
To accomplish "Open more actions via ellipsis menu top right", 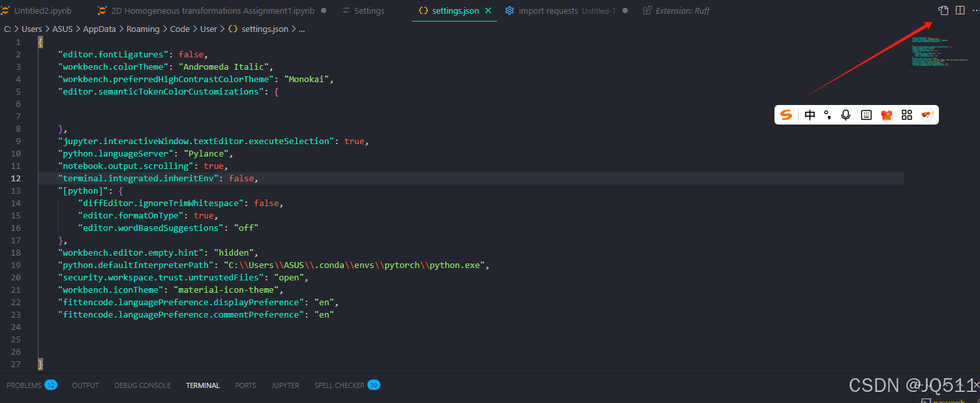I will tap(975, 10).
